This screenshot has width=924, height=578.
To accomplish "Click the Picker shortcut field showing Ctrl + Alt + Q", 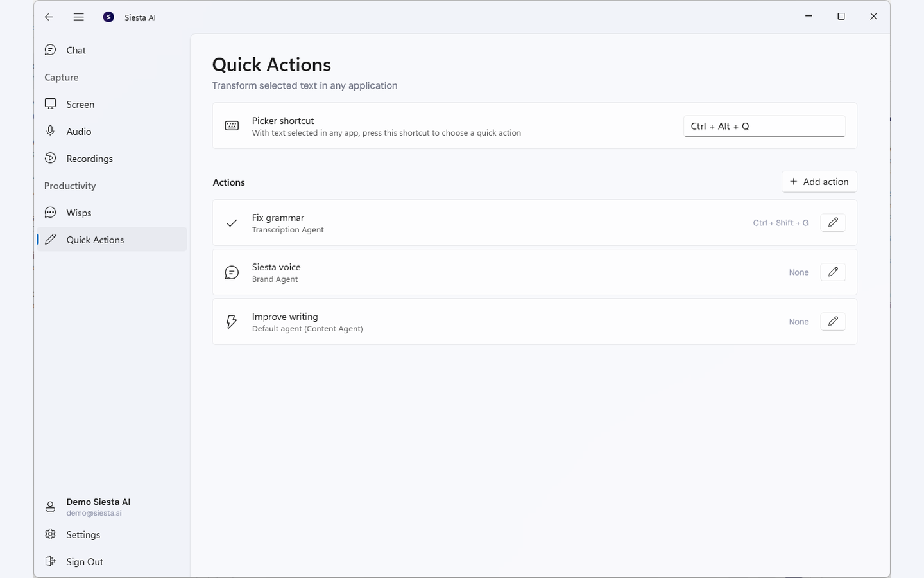I will [764, 126].
